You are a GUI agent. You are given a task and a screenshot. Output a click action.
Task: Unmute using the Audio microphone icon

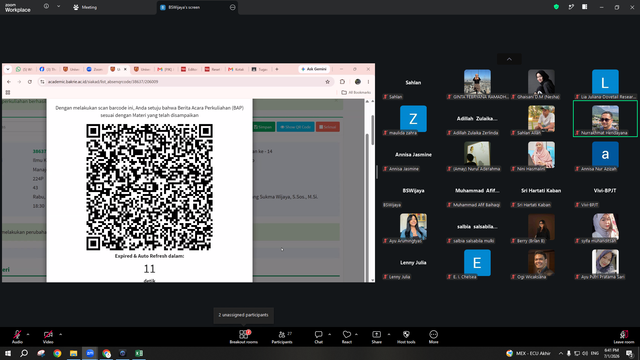tap(17, 334)
